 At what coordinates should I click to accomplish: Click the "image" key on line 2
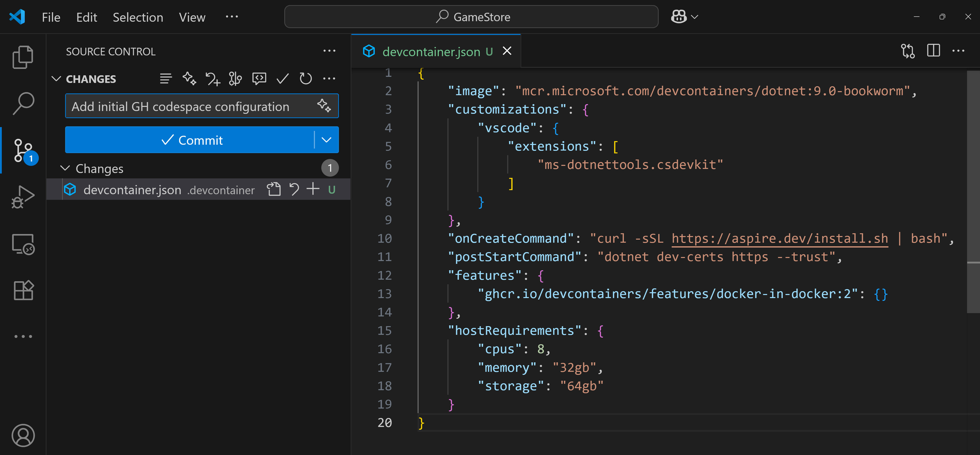coord(473,91)
